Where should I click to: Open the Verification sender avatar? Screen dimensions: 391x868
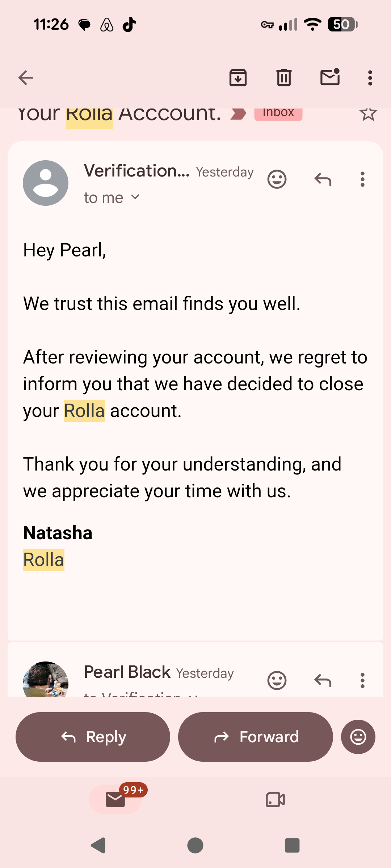(46, 183)
